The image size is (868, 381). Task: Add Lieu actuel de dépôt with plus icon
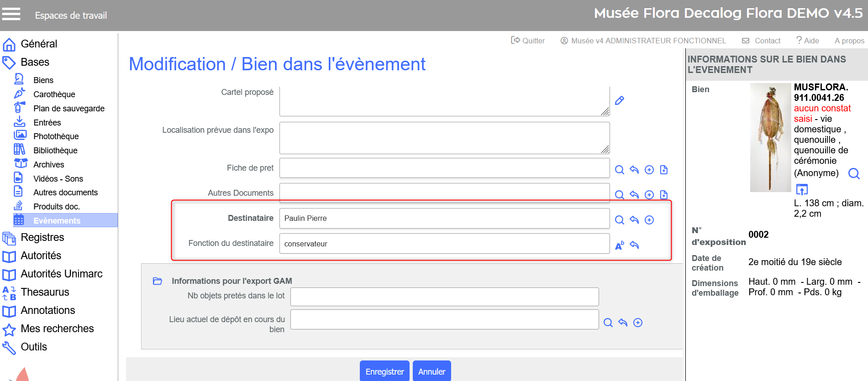click(638, 323)
